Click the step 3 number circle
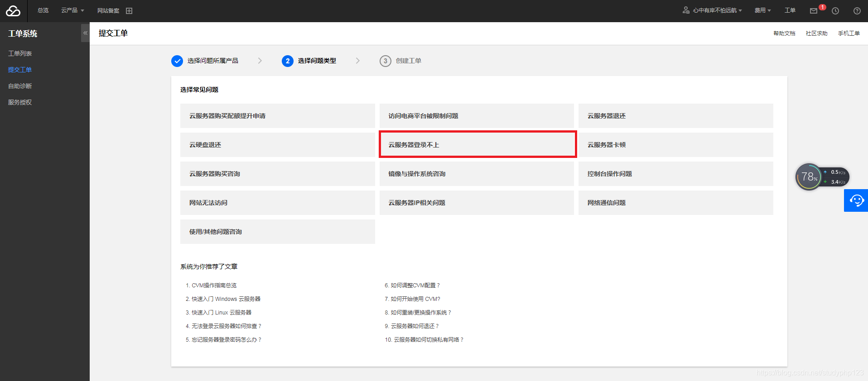868x381 pixels. [x=386, y=61]
